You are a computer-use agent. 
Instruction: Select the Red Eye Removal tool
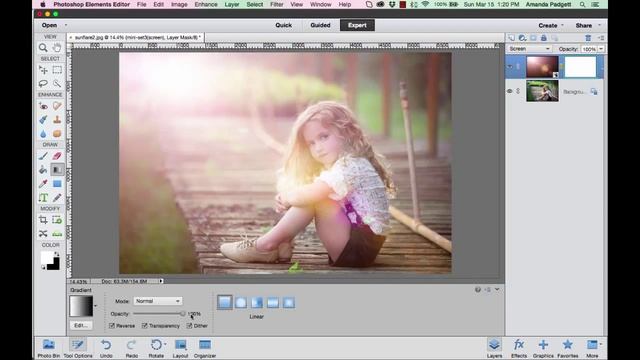43,106
